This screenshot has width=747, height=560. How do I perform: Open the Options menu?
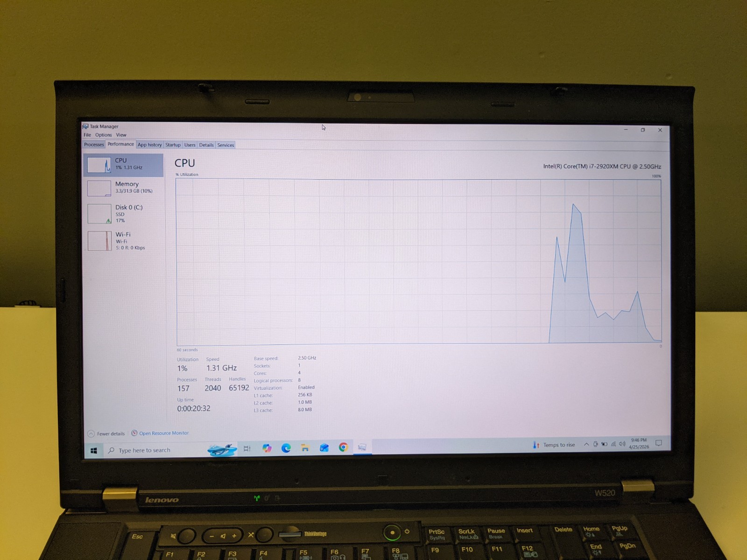104,135
